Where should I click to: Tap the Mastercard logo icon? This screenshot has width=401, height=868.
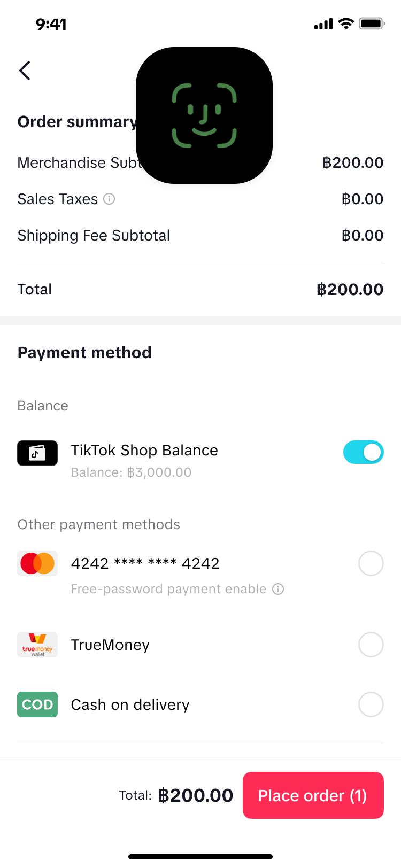(x=37, y=563)
